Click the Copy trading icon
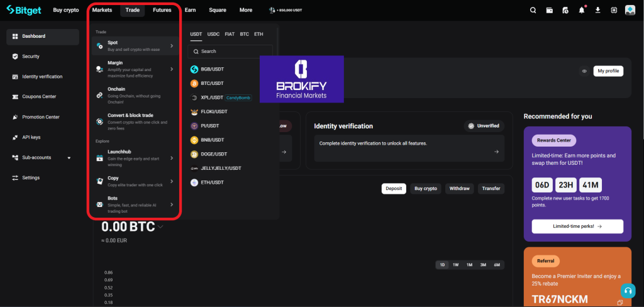The image size is (644, 307). coord(99,181)
